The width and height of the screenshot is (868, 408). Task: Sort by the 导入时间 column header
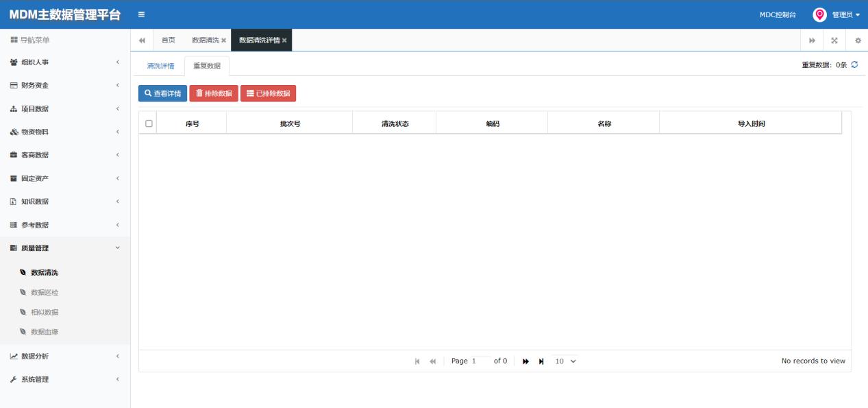pyautogui.click(x=751, y=123)
